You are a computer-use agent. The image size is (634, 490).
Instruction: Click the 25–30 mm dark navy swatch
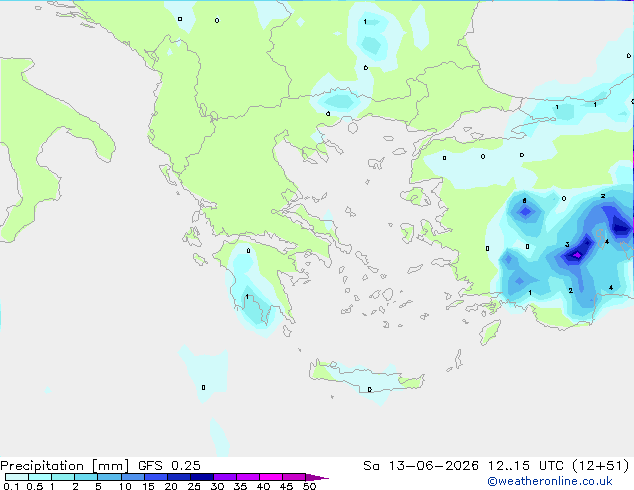202,477
